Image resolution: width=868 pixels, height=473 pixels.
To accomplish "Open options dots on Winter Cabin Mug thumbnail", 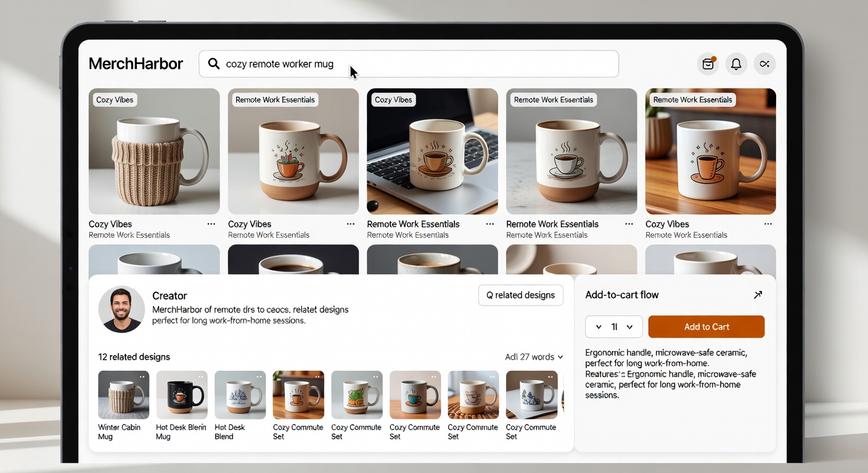I will [142, 376].
